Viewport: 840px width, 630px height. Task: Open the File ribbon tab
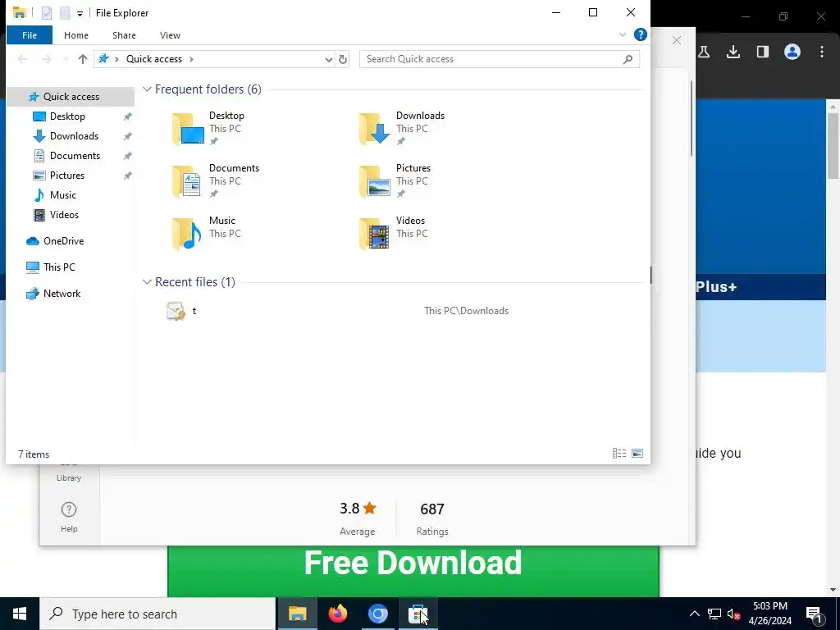(30, 35)
